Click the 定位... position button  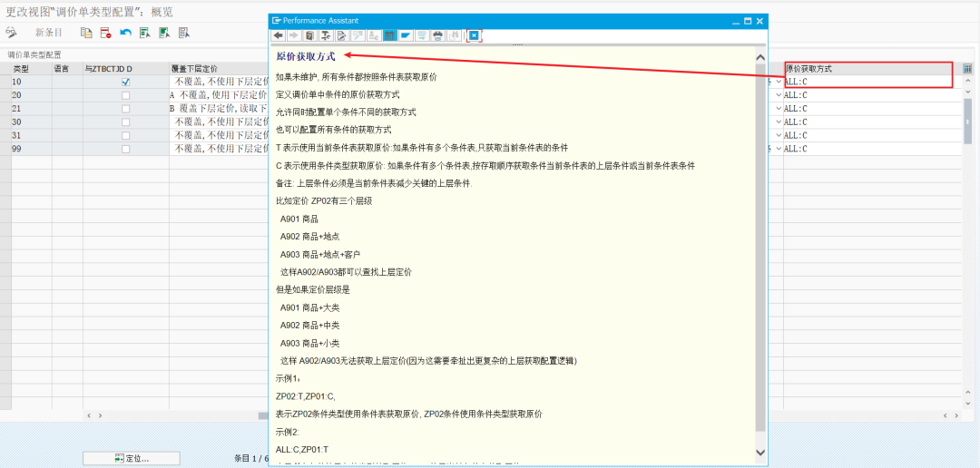click(132, 459)
